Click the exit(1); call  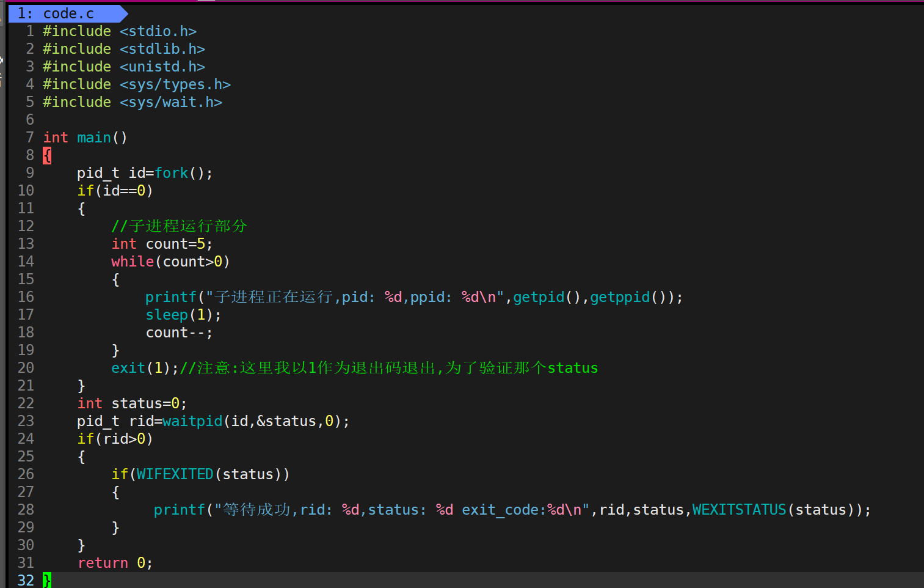click(x=145, y=368)
